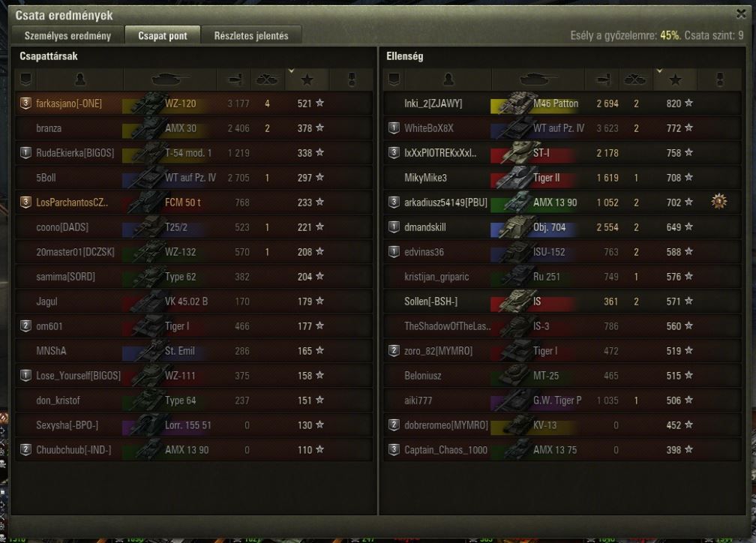Sort enemies by medals icon
Viewport: 756px width, 543px height.
(720, 79)
